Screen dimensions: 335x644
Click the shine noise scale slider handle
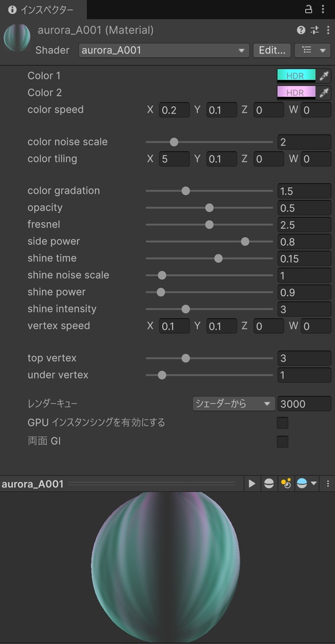[162, 275]
